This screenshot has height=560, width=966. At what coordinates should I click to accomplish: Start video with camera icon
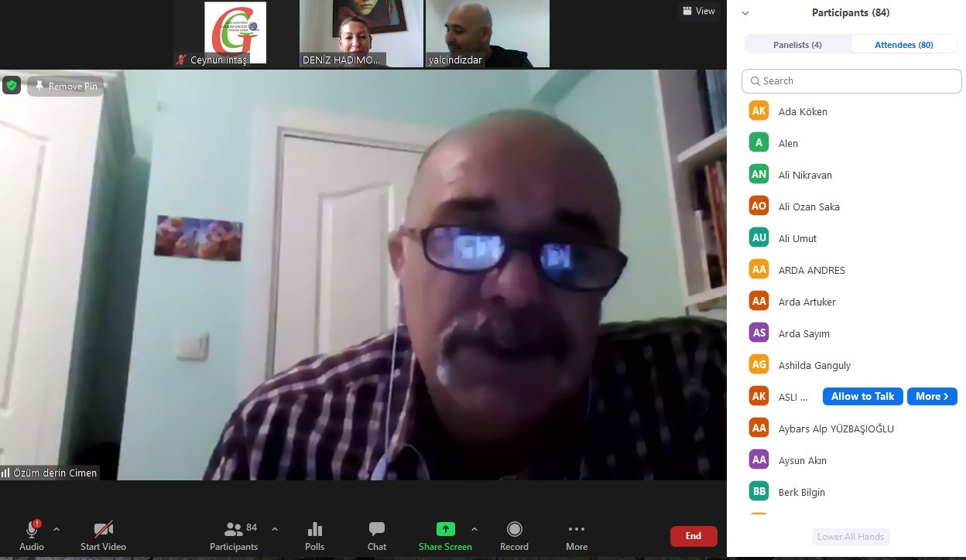pyautogui.click(x=103, y=530)
